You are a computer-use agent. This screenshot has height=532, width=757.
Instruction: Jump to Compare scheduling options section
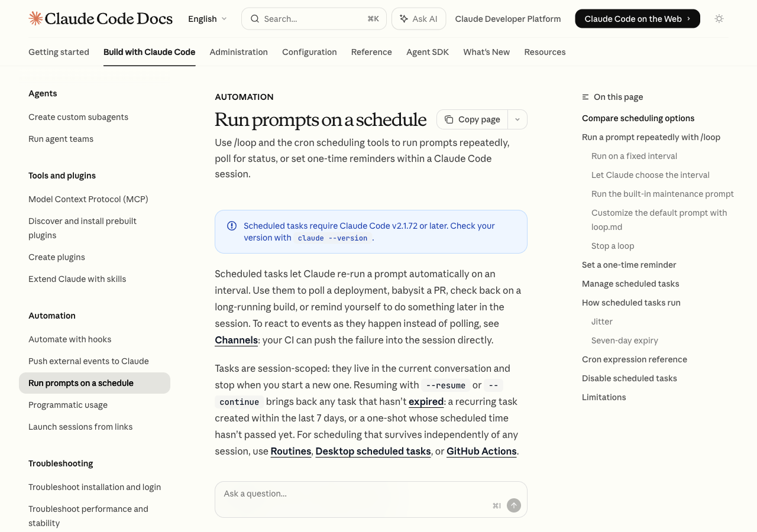click(638, 118)
